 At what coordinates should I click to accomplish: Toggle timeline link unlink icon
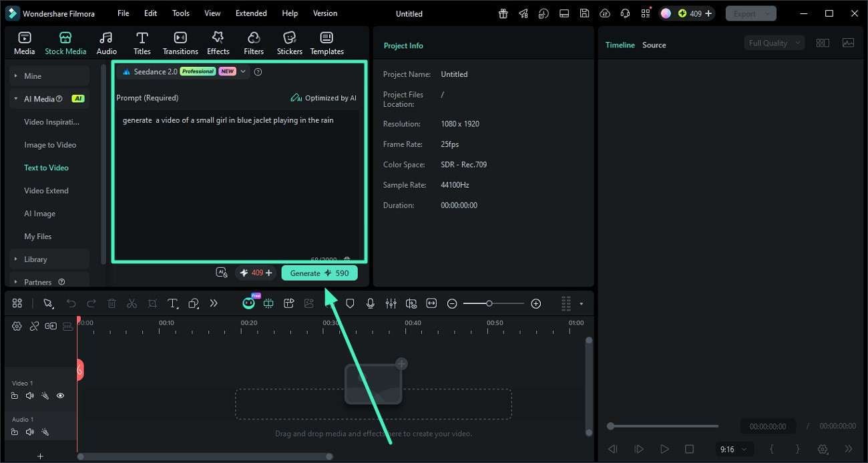(x=34, y=326)
